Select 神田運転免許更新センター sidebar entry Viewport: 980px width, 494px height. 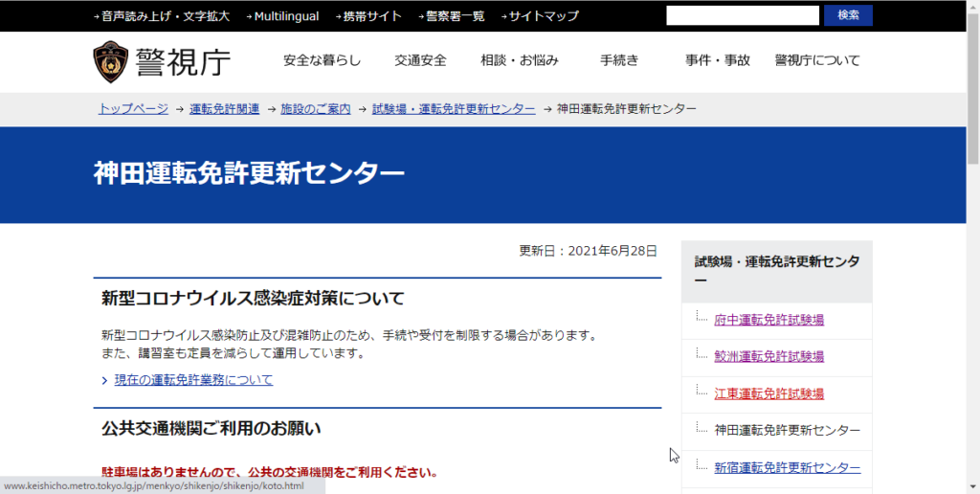pos(788,430)
